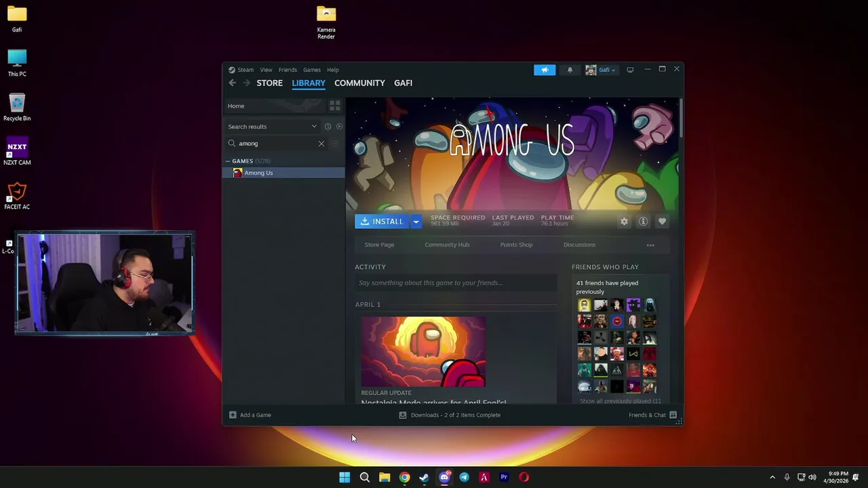The height and width of the screenshot is (488, 868).
Task: Open the Gafi desktop folder
Action: click(17, 19)
